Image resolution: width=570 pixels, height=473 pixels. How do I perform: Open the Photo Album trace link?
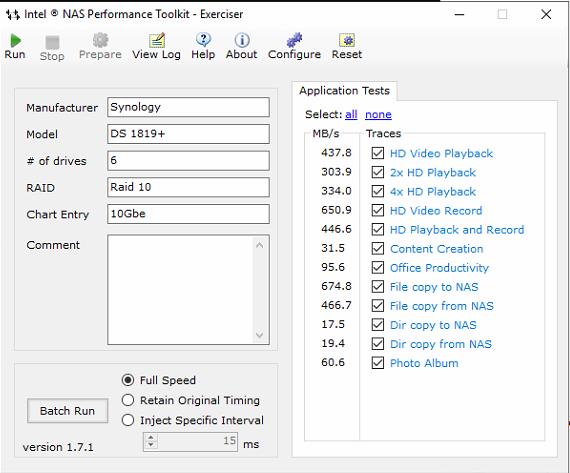[424, 363]
